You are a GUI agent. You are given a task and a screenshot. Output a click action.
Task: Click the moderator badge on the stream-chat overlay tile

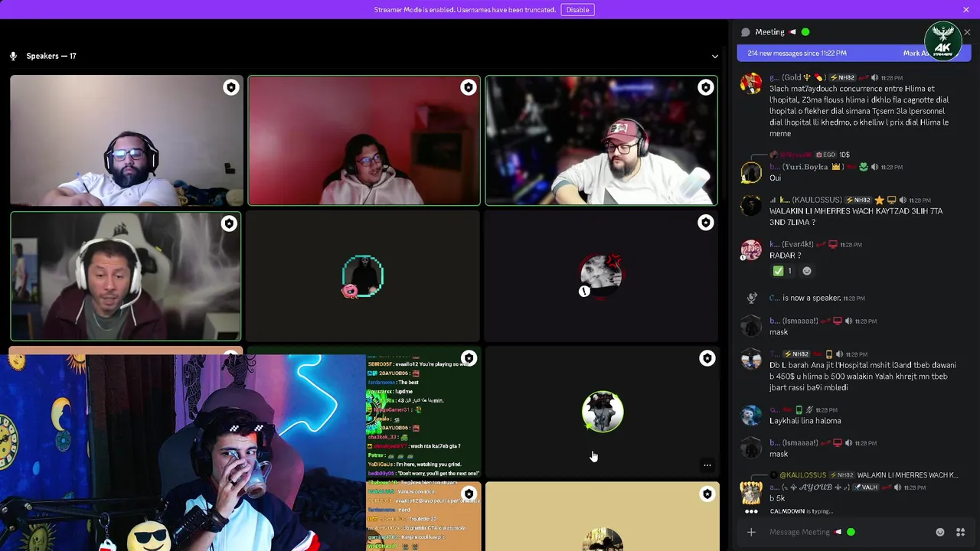469,358
